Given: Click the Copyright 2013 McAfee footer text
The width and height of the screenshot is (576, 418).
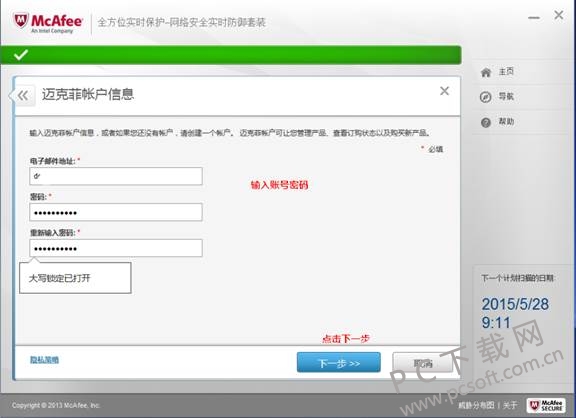Looking at the screenshot, I should [56, 406].
